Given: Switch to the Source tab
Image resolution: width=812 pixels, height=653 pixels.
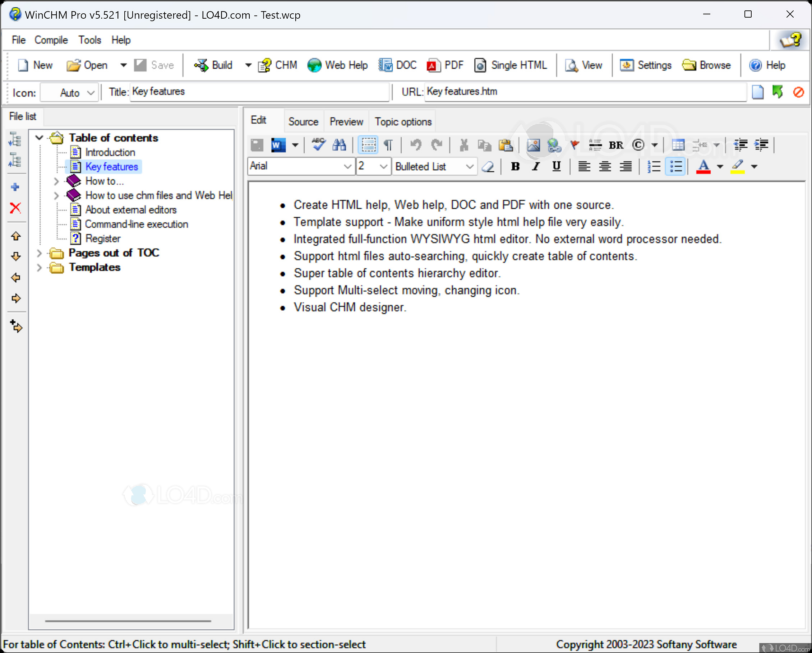Looking at the screenshot, I should (303, 122).
